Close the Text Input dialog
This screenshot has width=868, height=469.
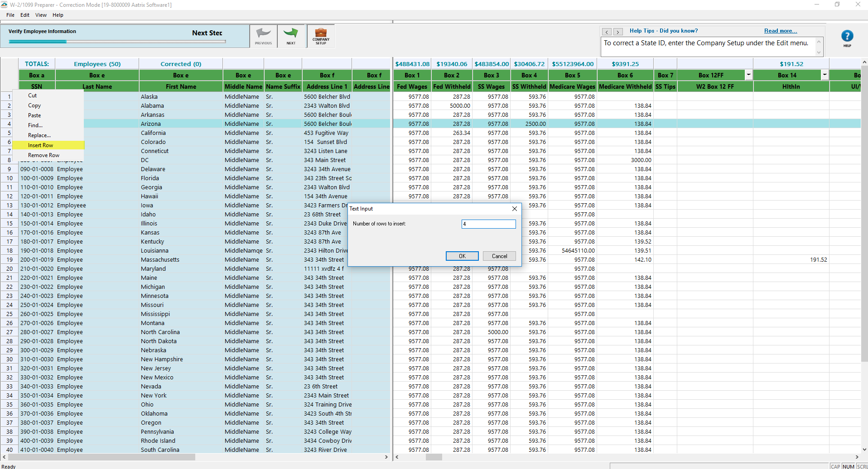click(x=514, y=209)
